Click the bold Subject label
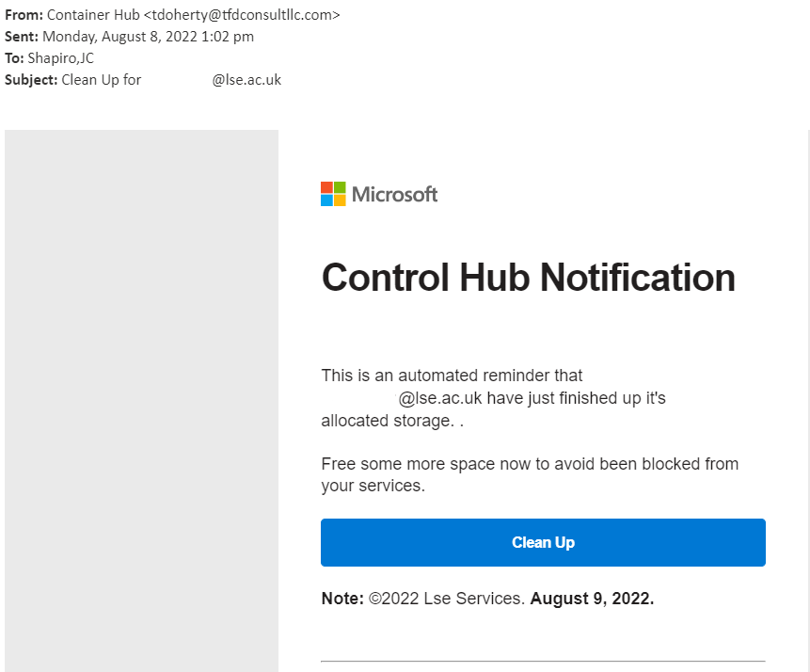The height and width of the screenshot is (672, 810). tap(31, 80)
